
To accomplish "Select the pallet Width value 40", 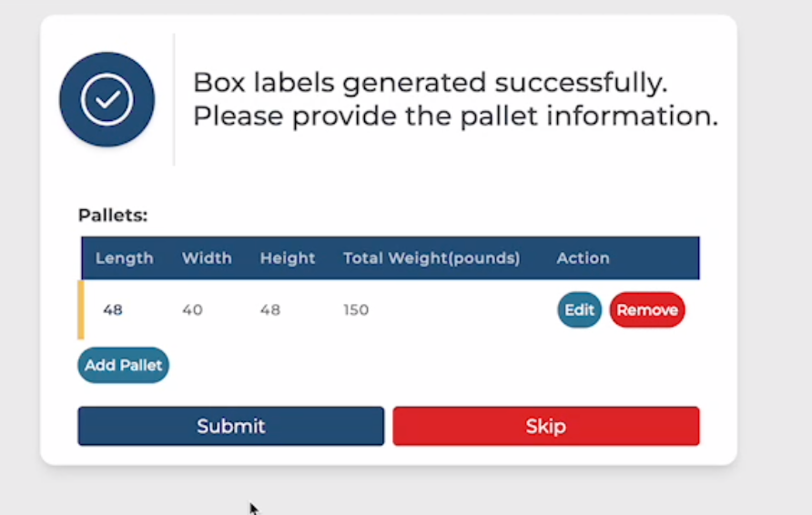I will (192, 310).
